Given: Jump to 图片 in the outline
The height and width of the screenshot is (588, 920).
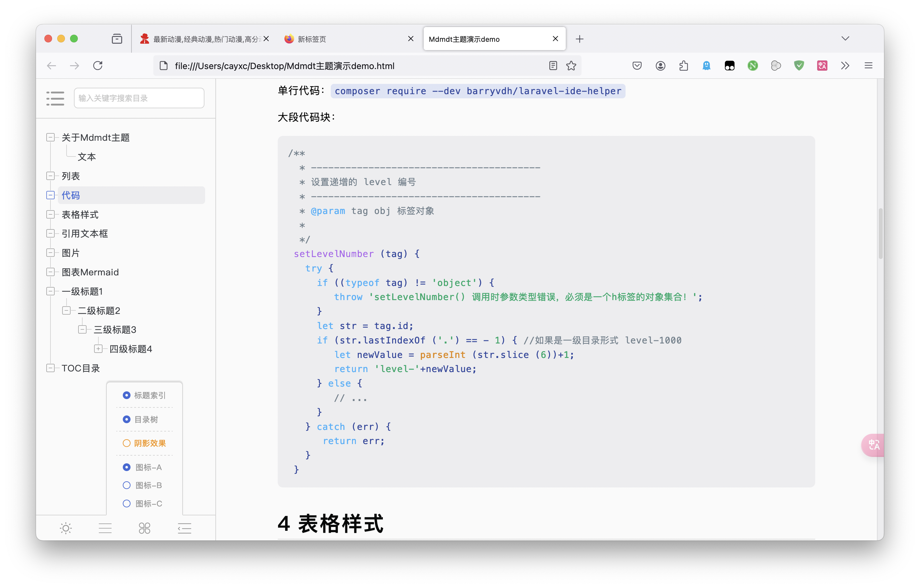Looking at the screenshot, I should click(70, 253).
